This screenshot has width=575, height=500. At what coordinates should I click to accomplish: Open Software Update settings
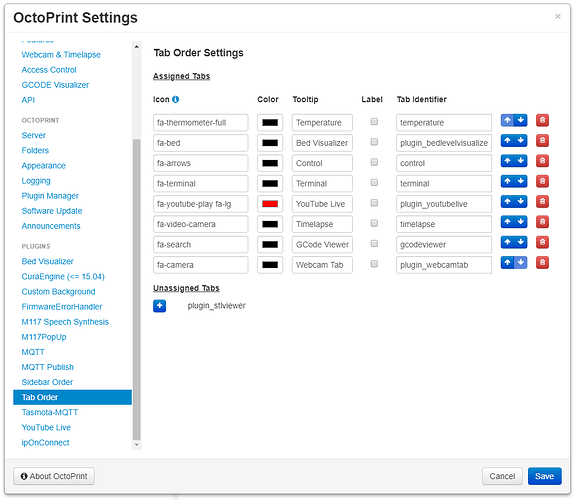[52, 211]
